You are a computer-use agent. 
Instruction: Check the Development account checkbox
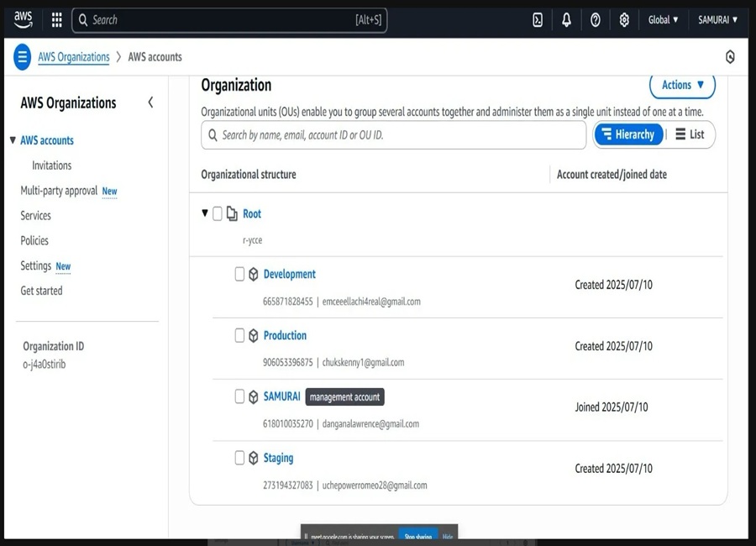[x=239, y=274]
